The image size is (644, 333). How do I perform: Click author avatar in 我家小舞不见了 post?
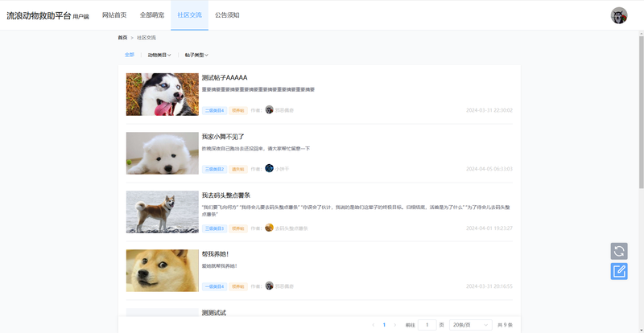(269, 168)
